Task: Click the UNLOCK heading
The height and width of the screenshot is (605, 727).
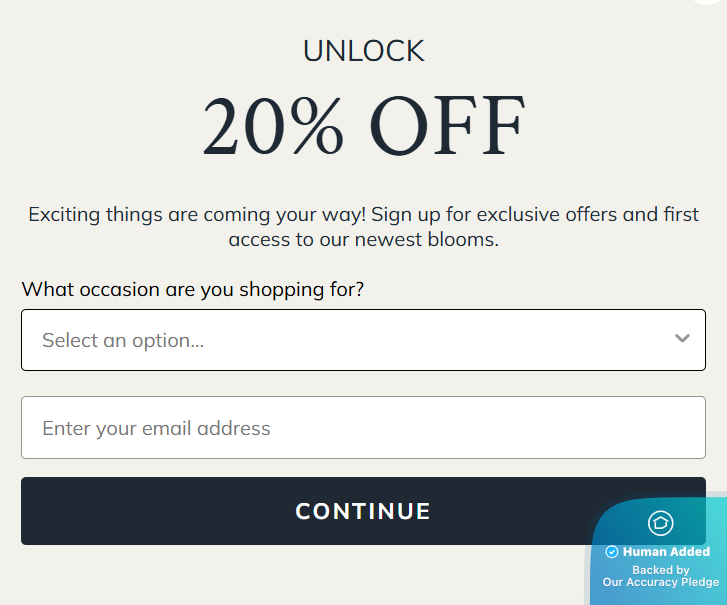Action: click(x=364, y=51)
